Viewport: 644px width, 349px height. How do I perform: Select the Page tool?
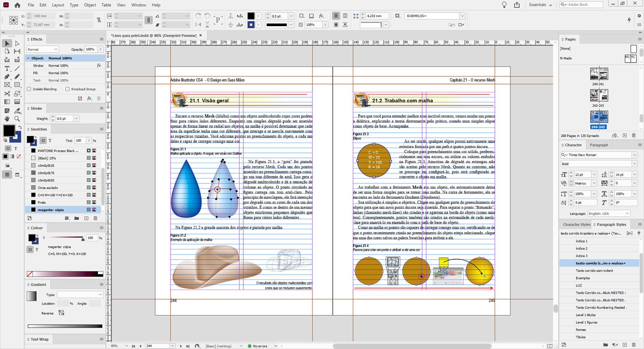coord(7,52)
